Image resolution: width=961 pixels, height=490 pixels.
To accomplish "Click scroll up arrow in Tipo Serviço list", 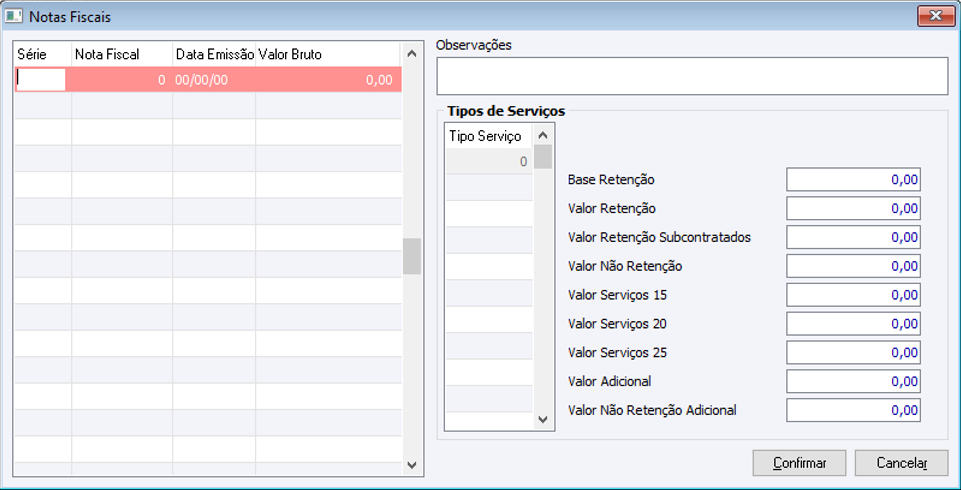I will click(543, 135).
